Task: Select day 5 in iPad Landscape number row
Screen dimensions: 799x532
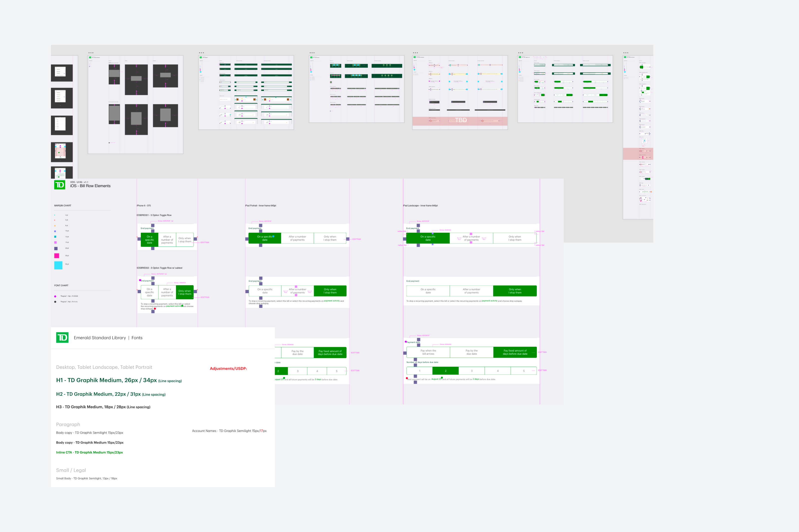Action: coord(524,371)
